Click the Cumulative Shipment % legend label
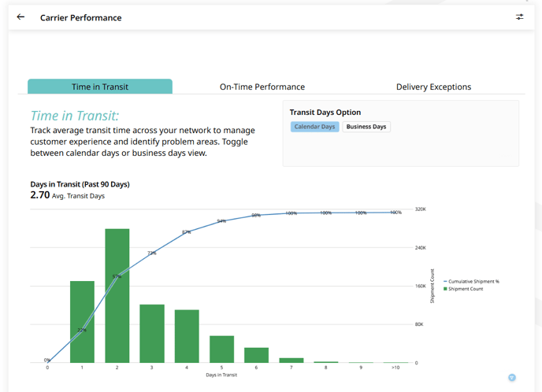Viewport: 542px width, 392px height. (x=473, y=281)
